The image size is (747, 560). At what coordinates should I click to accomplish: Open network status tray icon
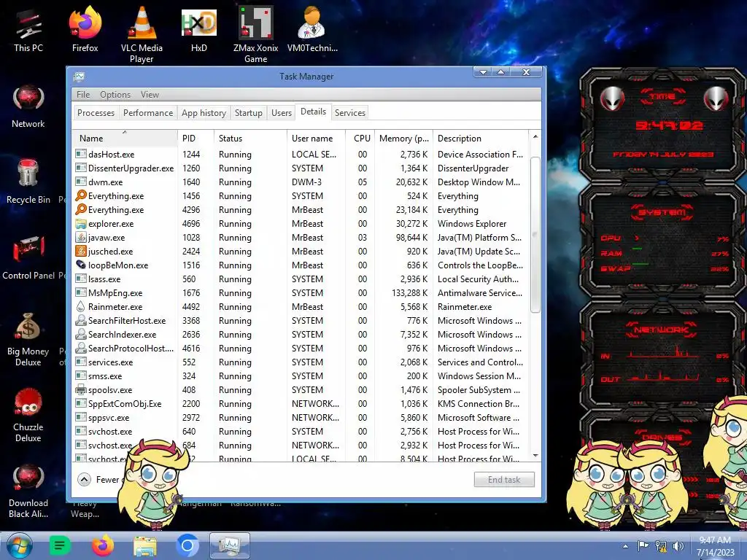pyautogui.click(x=661, y=546)
